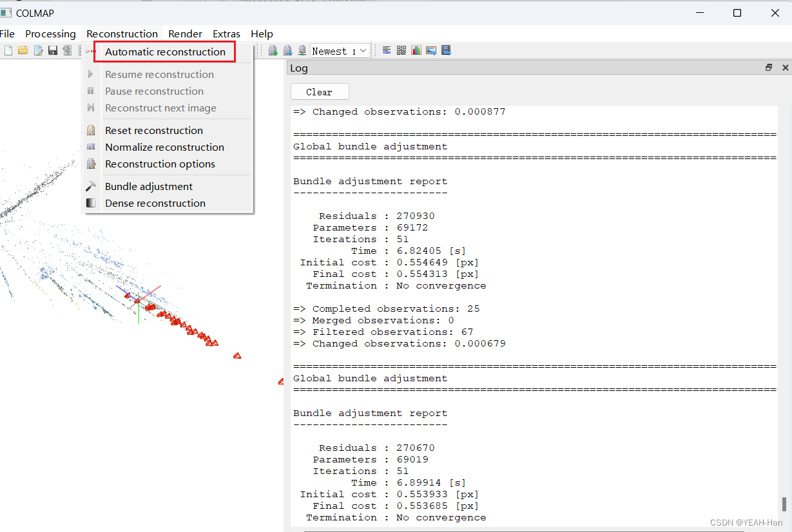Select the Pause reconstruction entry
The image size is (792, 532).
coord(168,91)
